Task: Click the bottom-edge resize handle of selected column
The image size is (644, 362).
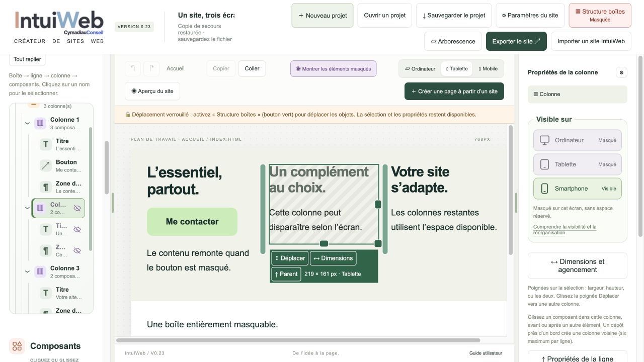Action: coord(324,244)
